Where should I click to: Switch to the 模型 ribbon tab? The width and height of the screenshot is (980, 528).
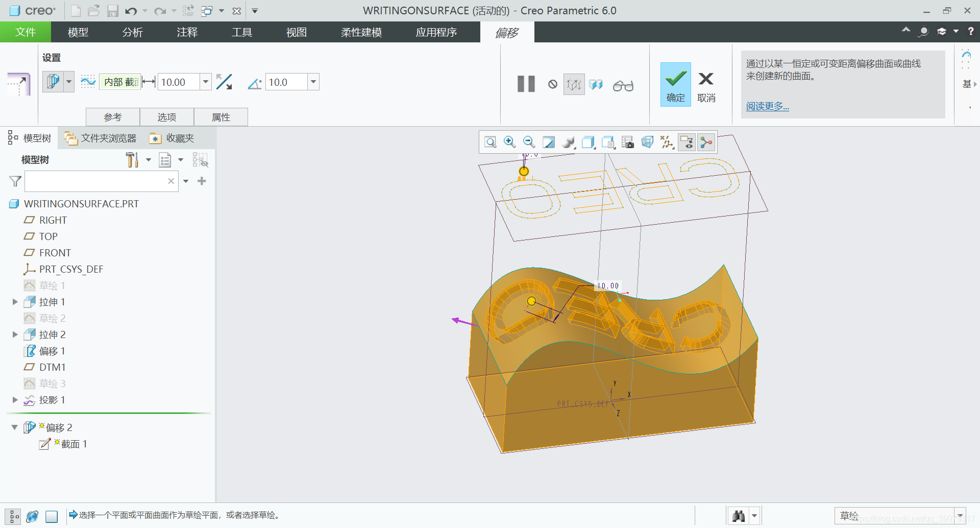coord(78,32)
